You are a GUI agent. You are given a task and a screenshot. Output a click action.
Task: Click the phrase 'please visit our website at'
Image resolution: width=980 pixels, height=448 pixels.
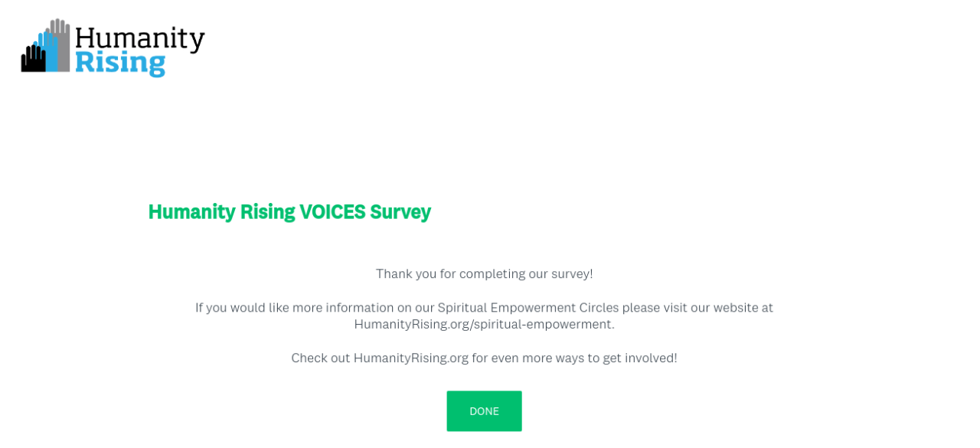[x=697, y=308]
